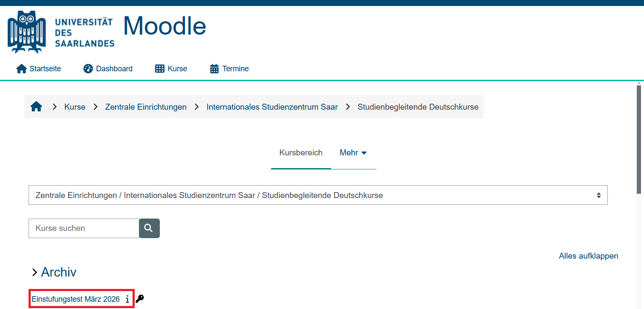This screenshot has width=644, height=309.
Task: Select the house icon next to Startseite
Action: click(21, 68)
